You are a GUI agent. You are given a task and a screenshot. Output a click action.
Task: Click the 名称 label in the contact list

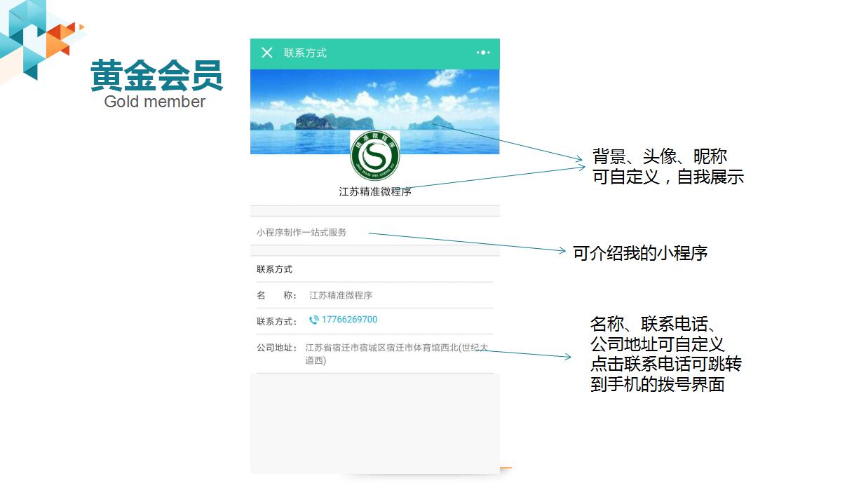[276, 295]
